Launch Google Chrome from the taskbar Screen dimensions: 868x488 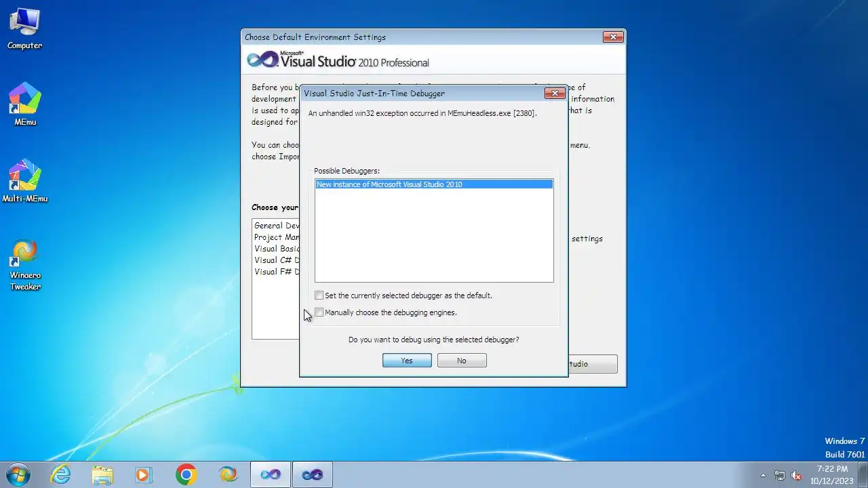coord(186,474)
